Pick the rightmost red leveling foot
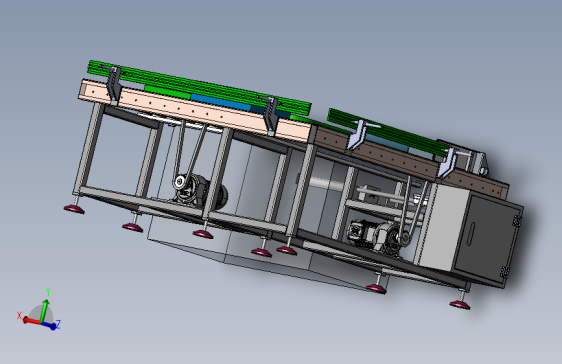This screenshot has height=364, width=562. tap(460, 305)
